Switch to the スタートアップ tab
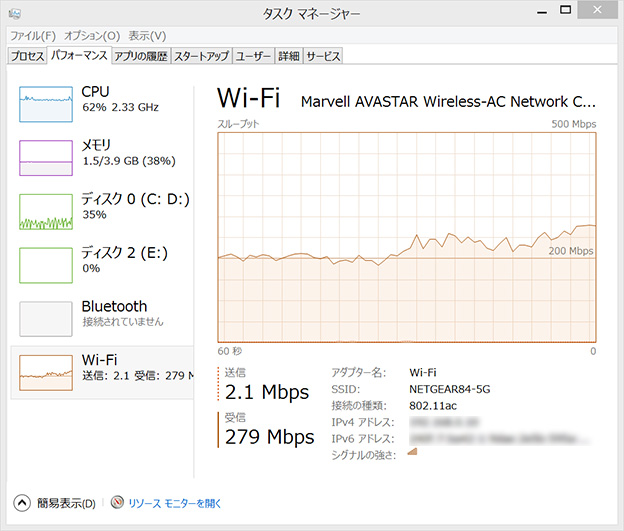Screen dimensions: 624x531 click(201, 56)
